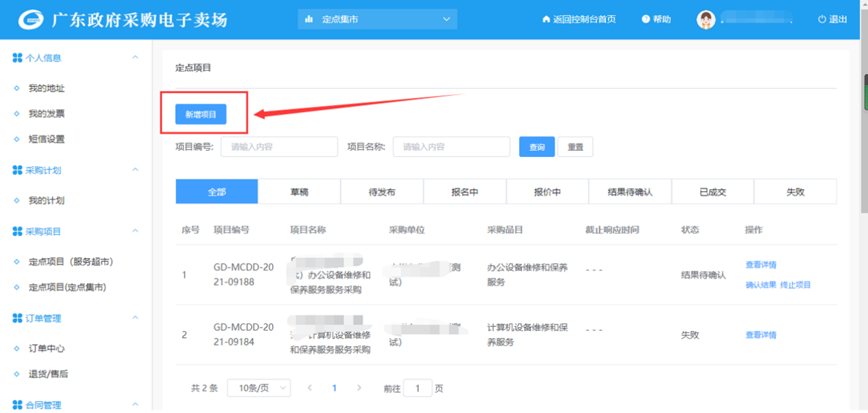Click 查看详情 for project GD-MCDD-2021-09184
Image resolution: width=868 pixels, height=413 pixels.
coord(760,334)
